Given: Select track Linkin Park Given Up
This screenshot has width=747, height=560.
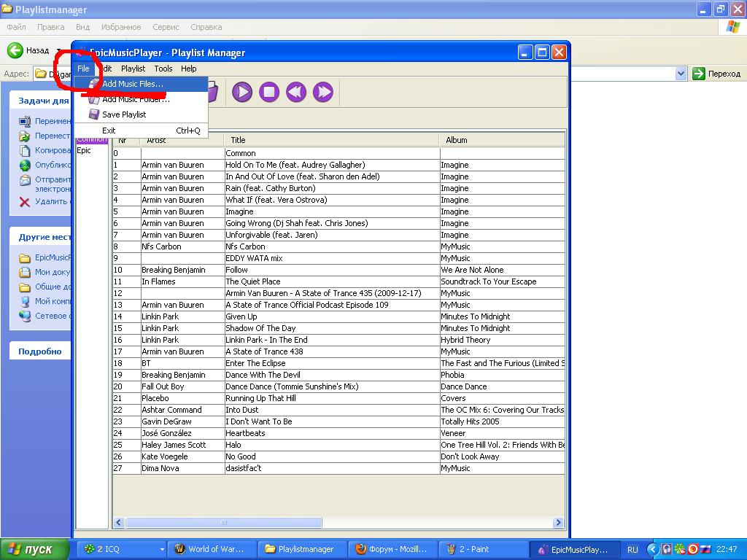Looking at the screenshot, I should click(241, 316).
